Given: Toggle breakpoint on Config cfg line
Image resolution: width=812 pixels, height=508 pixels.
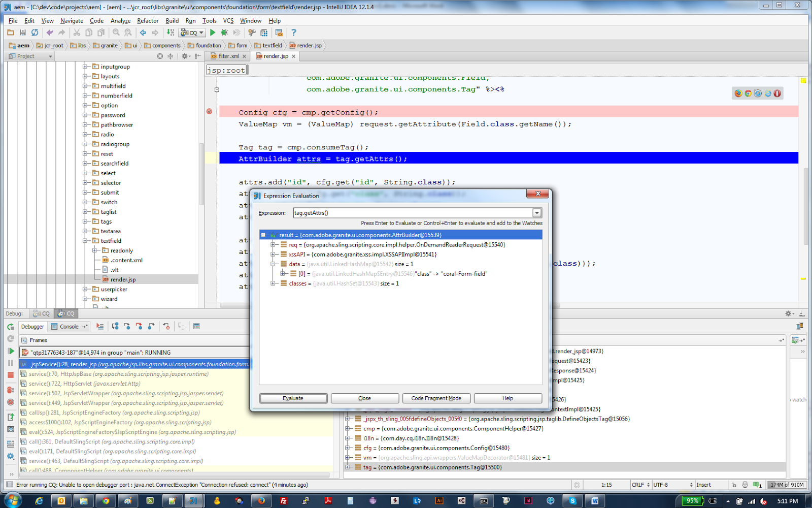Looking at the screenshot, I should point(209,112).
